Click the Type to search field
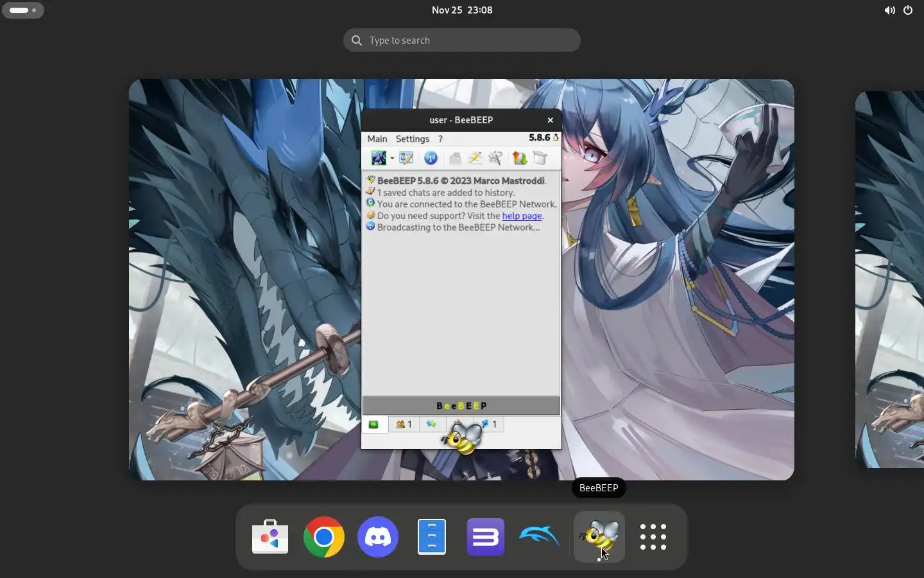The width and height of the screenshot is (924, 578). 462,40
